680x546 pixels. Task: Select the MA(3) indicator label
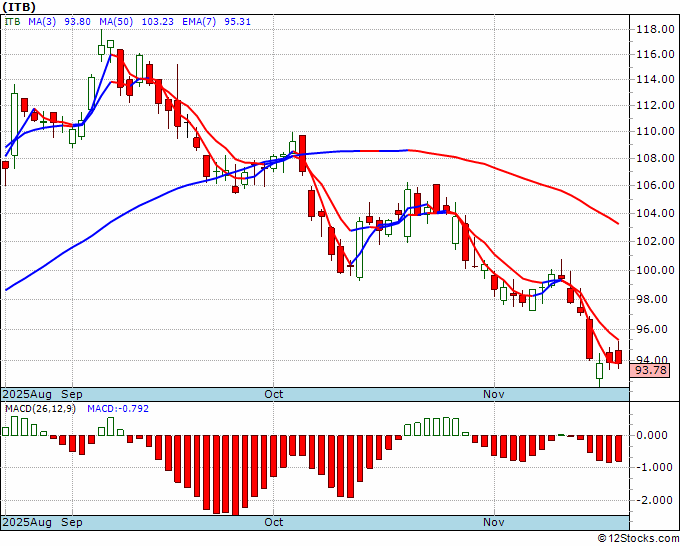(x=42, y=22)
